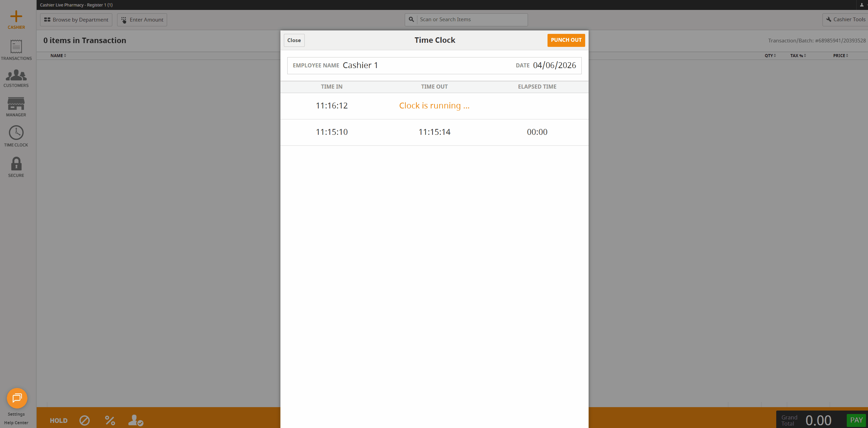Open the Manager store icon
The height and width of the screenshot is (428, 868).
tap(16, 104)
